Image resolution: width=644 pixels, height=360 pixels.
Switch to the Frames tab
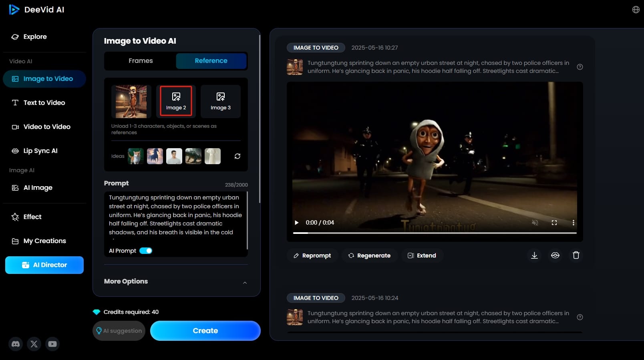(x=141, y=61)
